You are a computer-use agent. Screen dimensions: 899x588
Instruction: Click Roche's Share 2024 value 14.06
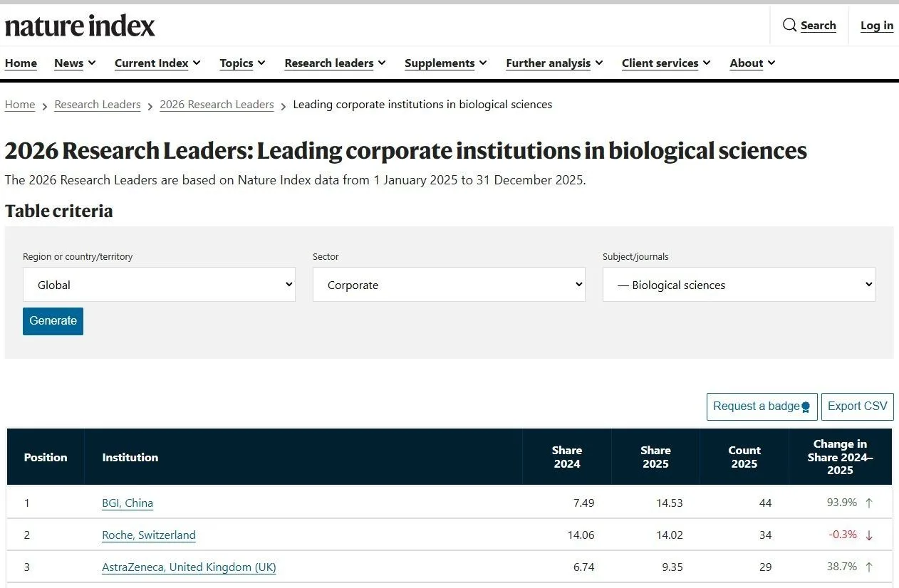[581, 535]
